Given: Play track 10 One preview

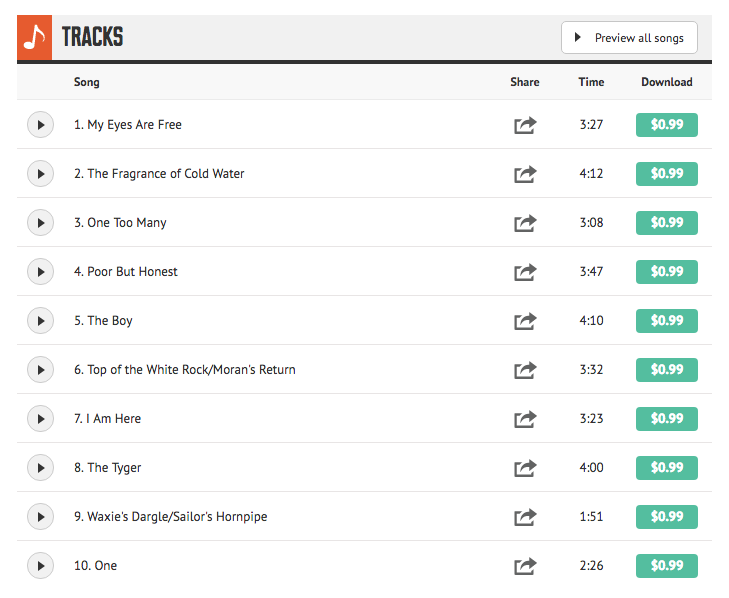Looking at the screenshot, I should (40, 566).
